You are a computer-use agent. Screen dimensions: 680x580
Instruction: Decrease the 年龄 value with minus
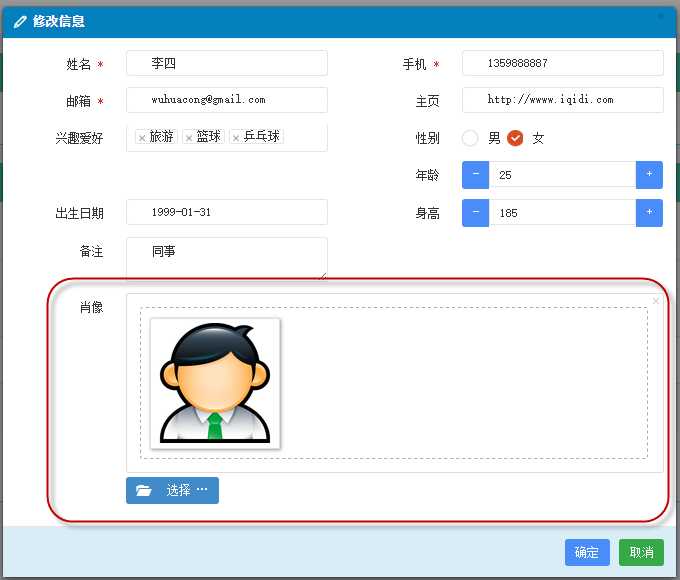click(x=475, y=175)
